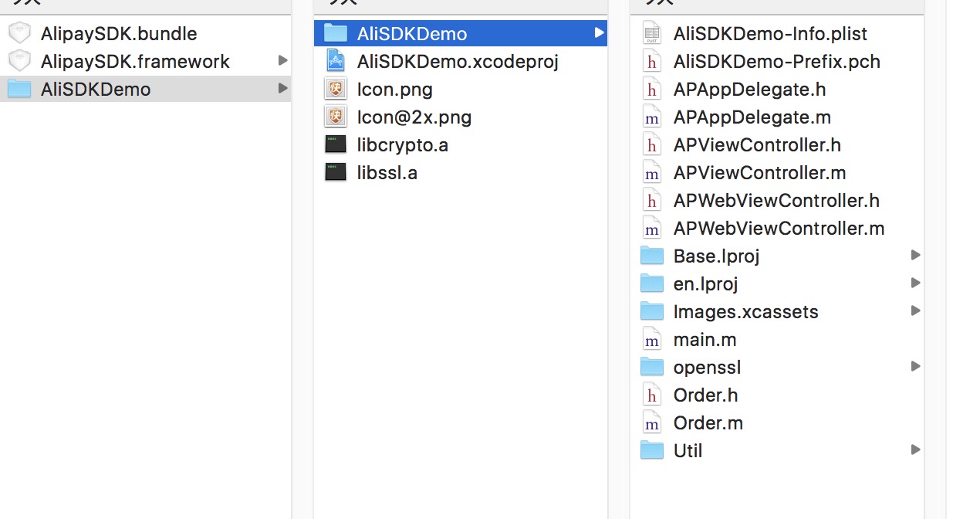This screenshot has width=980, height=519.
Task: Select the AliSDKDemo-Prefix.pch file name
Action: (777, 62)
